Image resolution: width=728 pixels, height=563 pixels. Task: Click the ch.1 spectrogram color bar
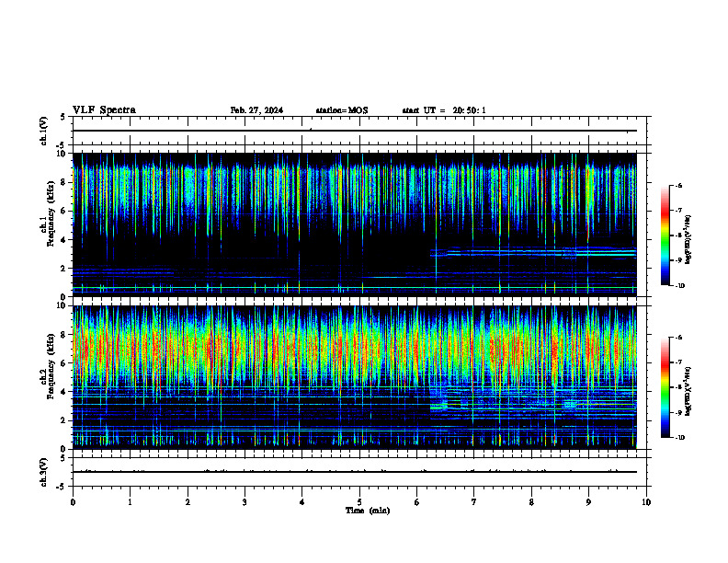pyautogui.click(x=665, y=236)
